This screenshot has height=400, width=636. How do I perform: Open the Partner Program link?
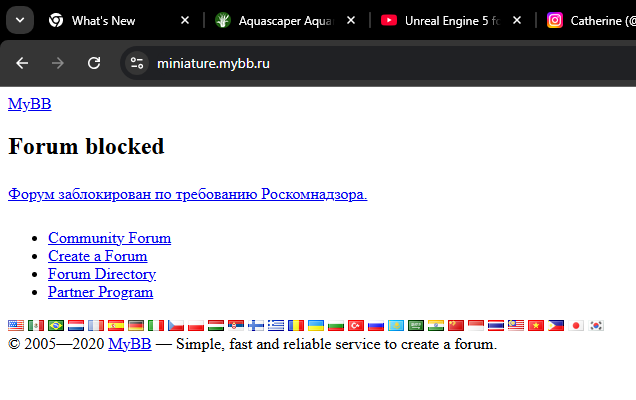point(100,292)
